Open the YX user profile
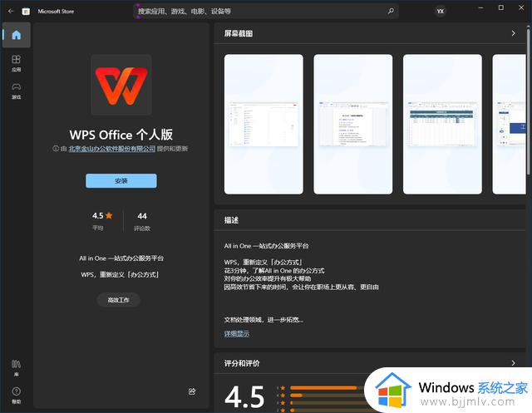This screenshot has width=532, height=413. 440,11
